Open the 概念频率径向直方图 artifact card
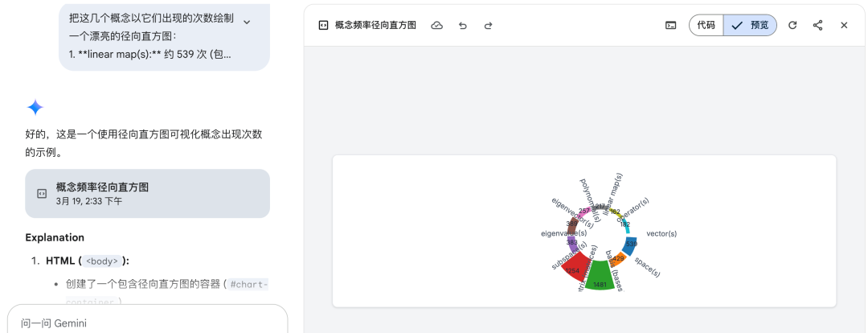The width and height of the screenshot is (868, 333). 147,193
